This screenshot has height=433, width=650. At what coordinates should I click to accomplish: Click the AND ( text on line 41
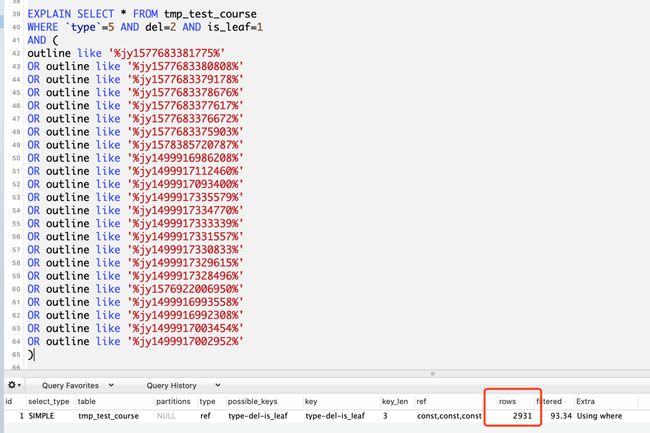point(43,40)
